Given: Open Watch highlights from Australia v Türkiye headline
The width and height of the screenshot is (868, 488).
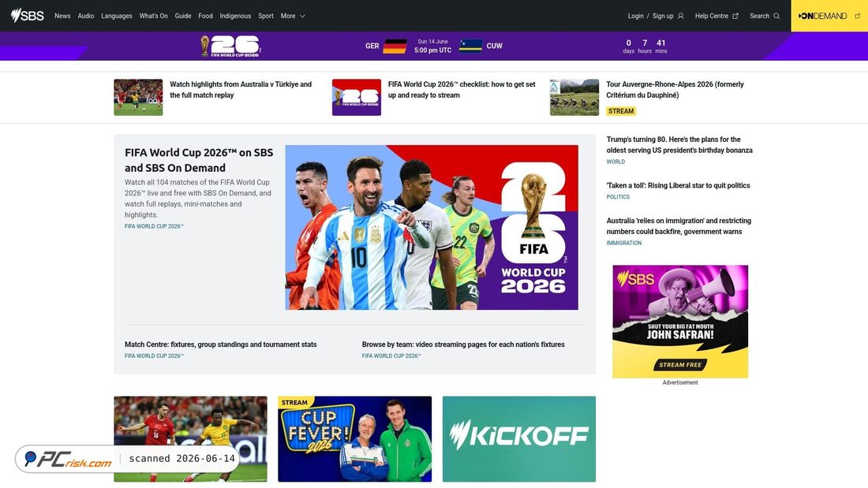Looking at the screenshot, I should (241, 90).
